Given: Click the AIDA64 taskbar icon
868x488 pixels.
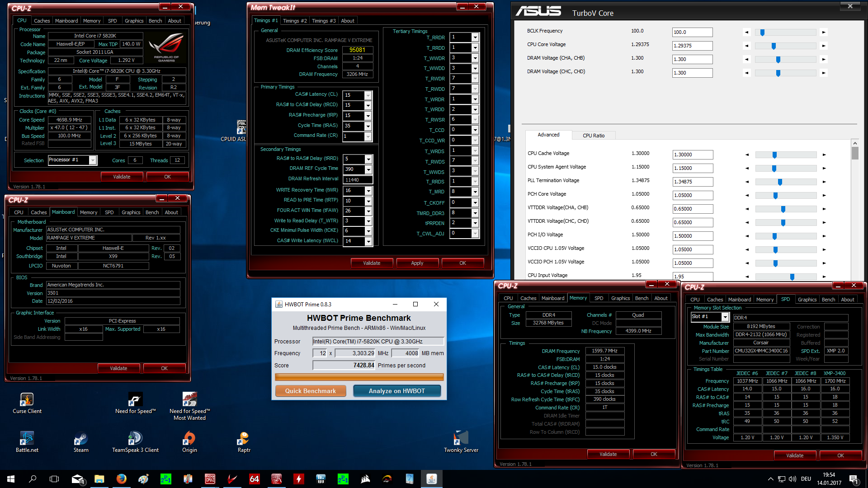Looking at the screenshot, I should pyautogui.click(x=254, y=479).
